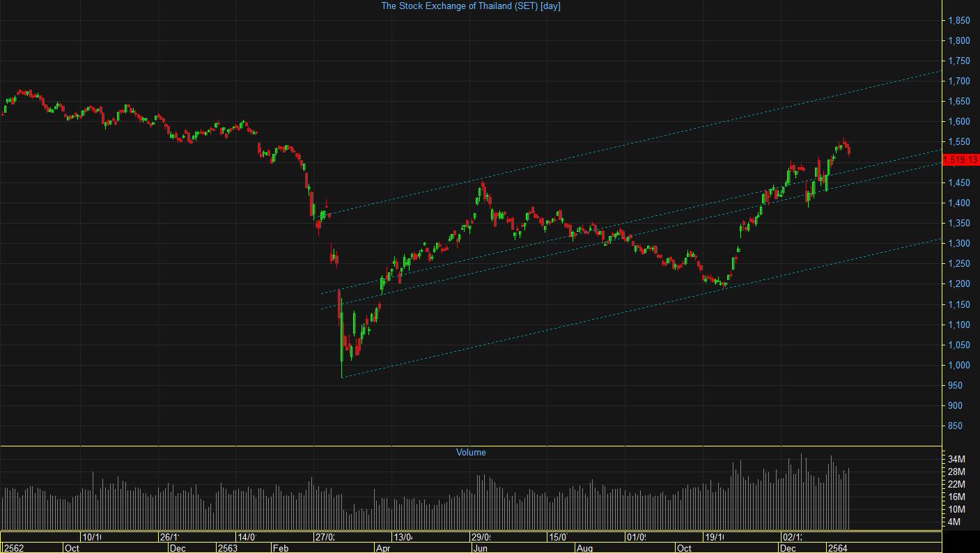The width and height of the screenshot is (980, 553).
Task: Click the 1,200 price axis label
Action: tap(958, 284)
